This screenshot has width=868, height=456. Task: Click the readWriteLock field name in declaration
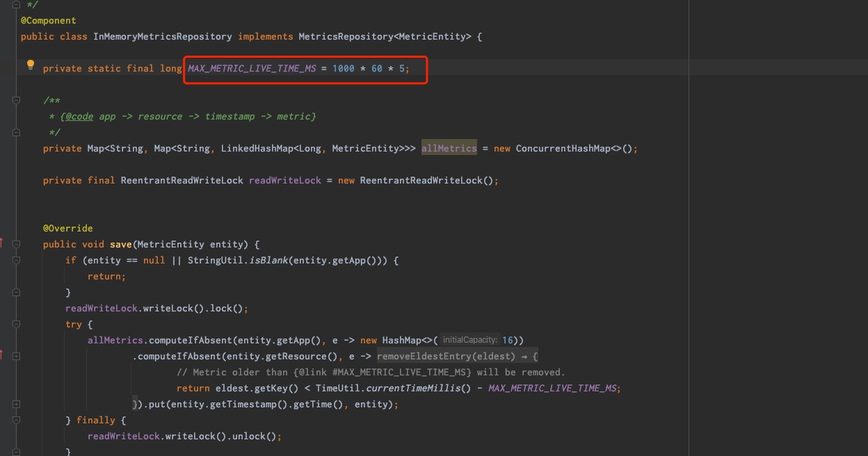tap(285, 181)
